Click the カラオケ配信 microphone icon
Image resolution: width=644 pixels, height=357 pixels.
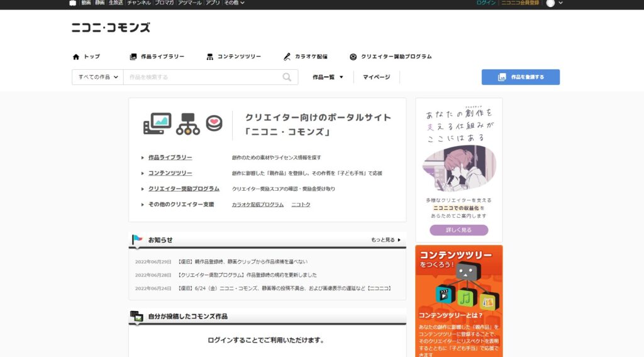287,57
